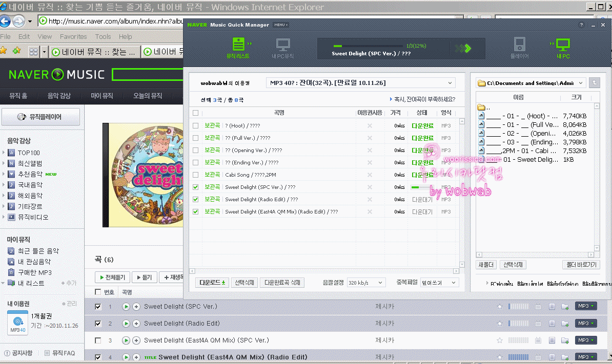Open the 덮어쓰기 중복파일 dropdown
Image resolution: width=612 pixels, height=364 pixels.
click(x=439, y=283)
